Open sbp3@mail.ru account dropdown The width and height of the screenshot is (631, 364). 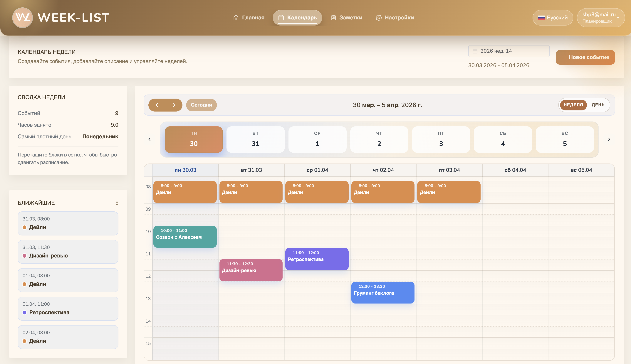600,18
